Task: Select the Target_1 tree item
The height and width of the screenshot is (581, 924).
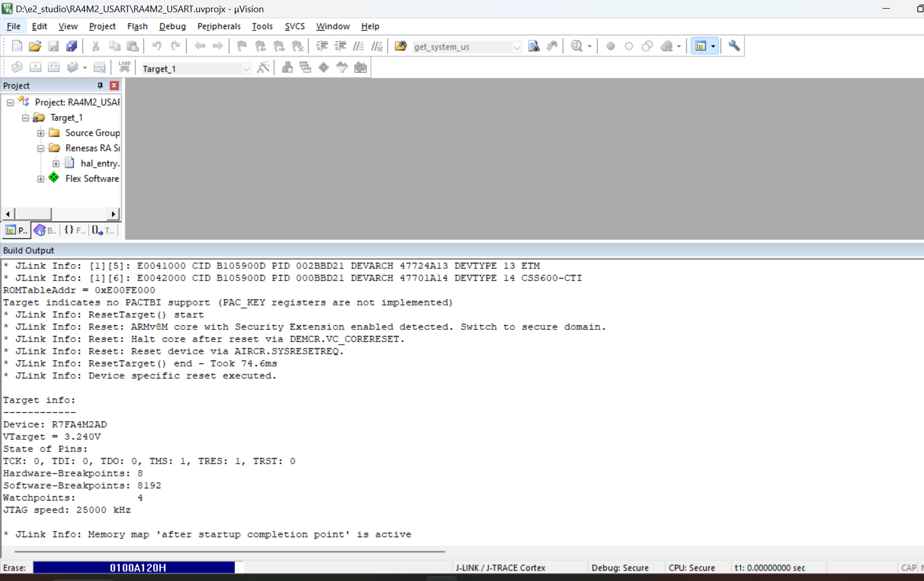Action: click(66, 118)
